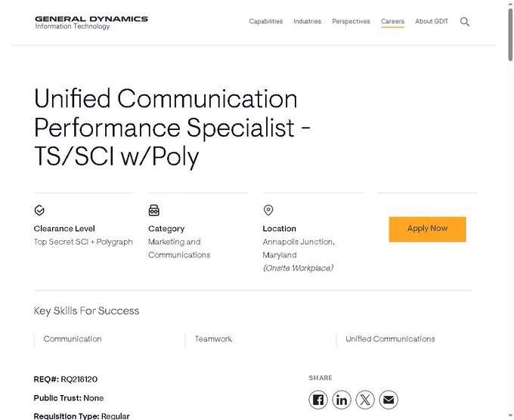Click the job title heading
Screen dimensions: 514x420
[172, 128]
